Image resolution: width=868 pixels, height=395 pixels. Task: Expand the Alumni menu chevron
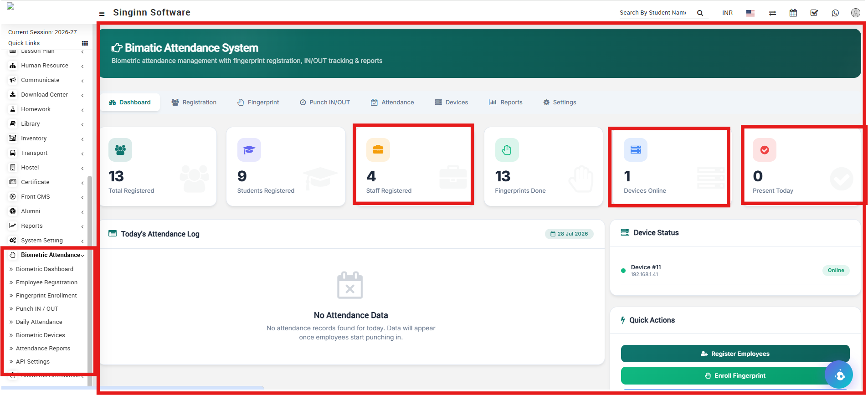tap(82, 212)
